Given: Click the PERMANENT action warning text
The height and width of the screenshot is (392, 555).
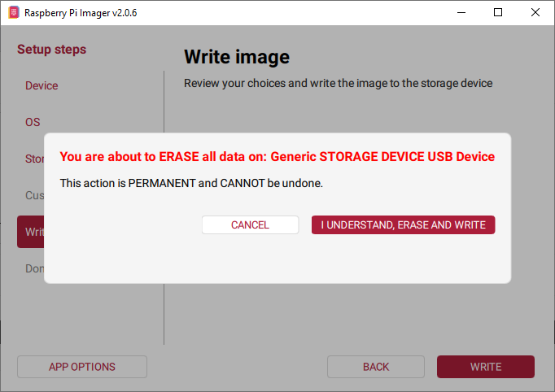Looking at the screenshot, I should 191,183.
